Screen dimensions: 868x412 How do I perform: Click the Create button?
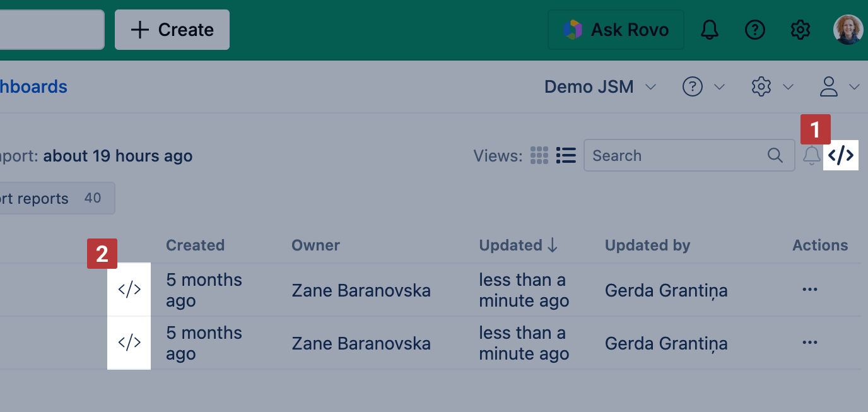(172, 30)
